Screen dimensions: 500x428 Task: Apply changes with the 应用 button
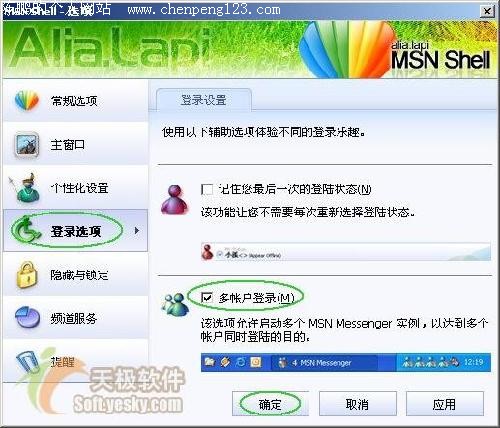445,404
